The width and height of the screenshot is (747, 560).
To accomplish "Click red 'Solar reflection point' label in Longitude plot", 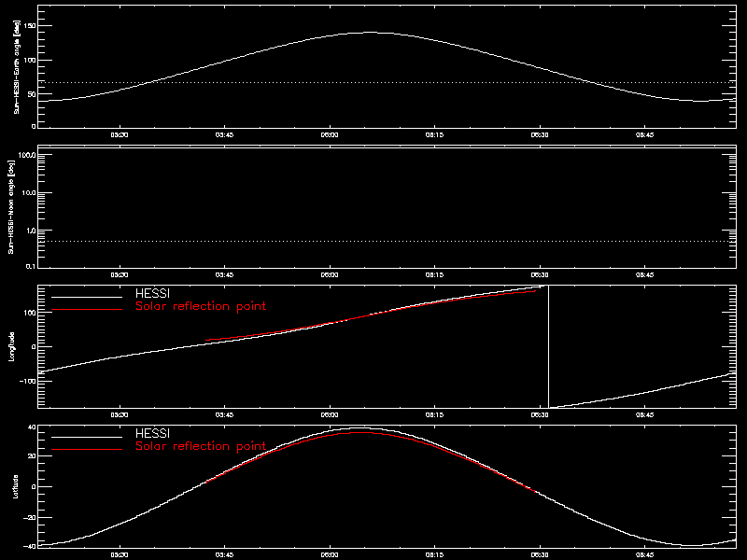I will [201, 306].
